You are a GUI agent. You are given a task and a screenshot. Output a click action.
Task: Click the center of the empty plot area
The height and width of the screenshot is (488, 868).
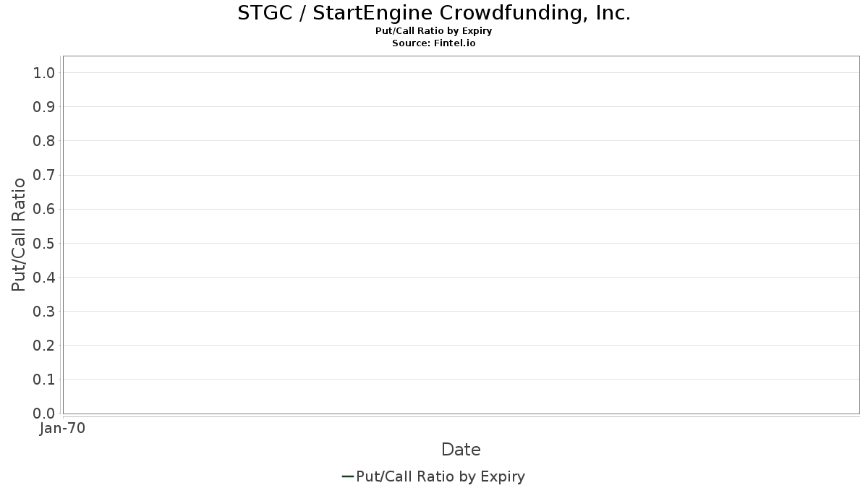461,235
